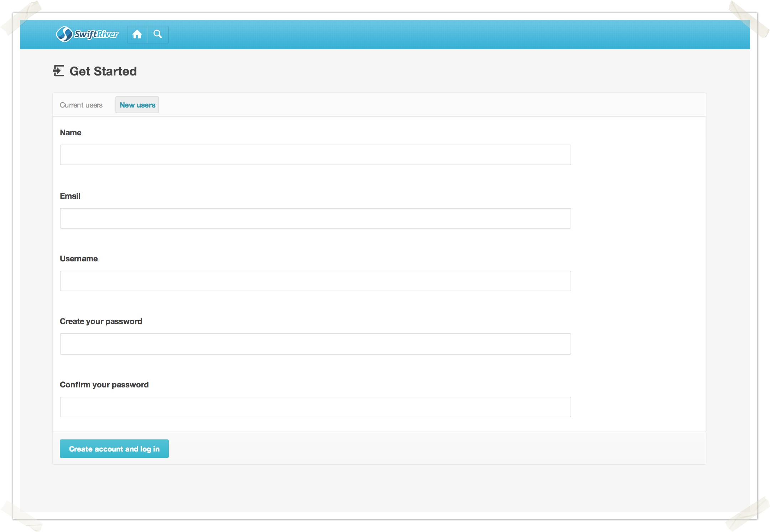770x532 pixels.
Task: Click the SwiftRiver wordmark text
Action: point(96,35)
